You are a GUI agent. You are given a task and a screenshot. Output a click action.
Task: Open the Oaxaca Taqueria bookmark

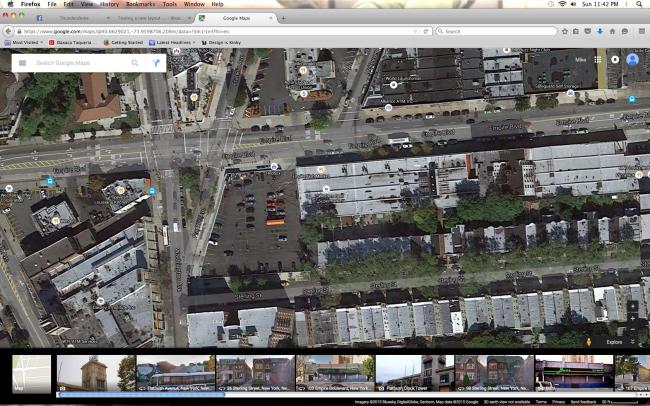coord(71,42)
